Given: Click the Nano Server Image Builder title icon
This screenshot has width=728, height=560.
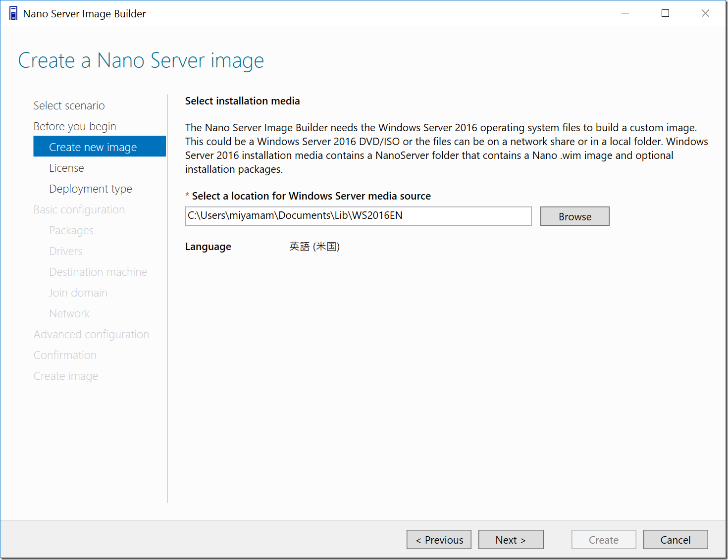Looking at the screenshot, I should pos(13,13).
